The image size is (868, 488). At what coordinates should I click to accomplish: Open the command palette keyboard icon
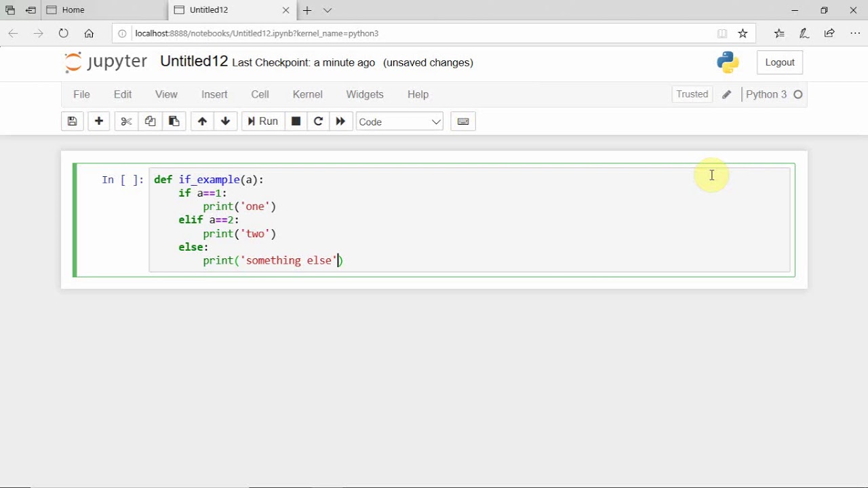click(463, 121)
